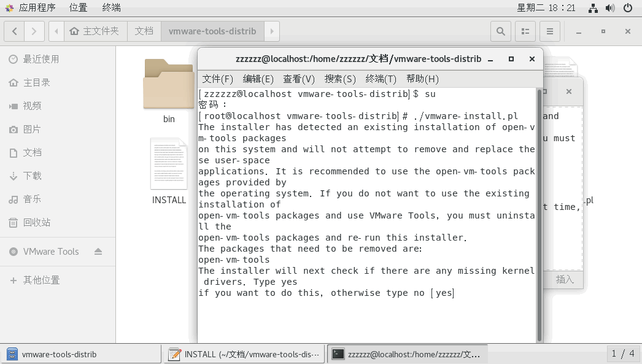This screenshot has height=364, width=642.
Task: Open network status icon in top panel
Action: point(593,8)
